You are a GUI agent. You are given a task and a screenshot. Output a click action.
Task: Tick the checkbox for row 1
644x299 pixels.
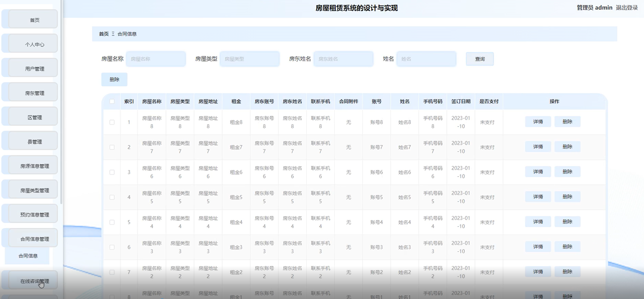112,122
